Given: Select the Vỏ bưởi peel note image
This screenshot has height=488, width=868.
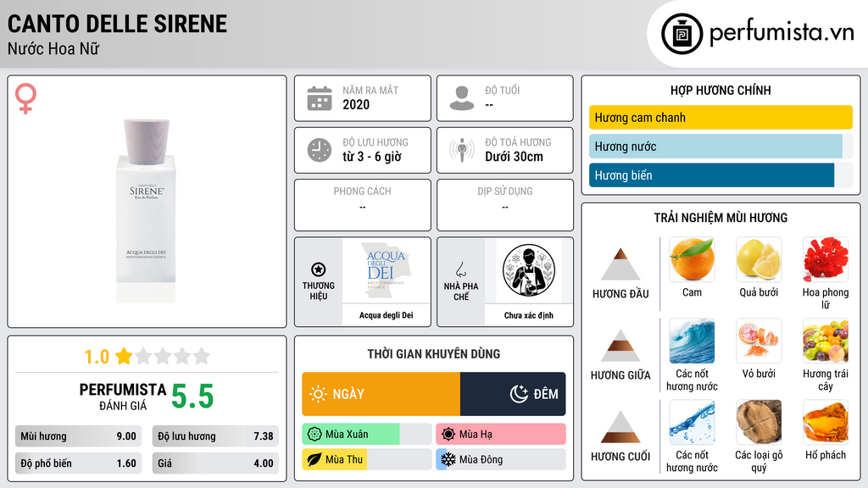Looking at the screenshot, I should [x=759, y=341].
